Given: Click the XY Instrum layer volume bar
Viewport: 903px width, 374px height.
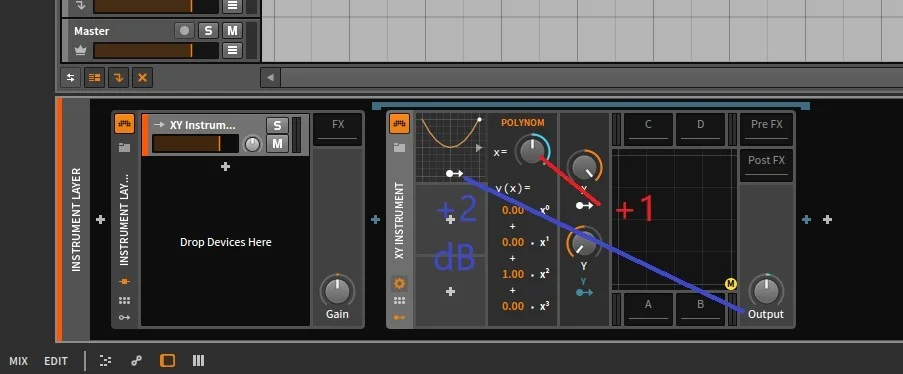Looking at the screenshot, I should (x=195, y=143).
